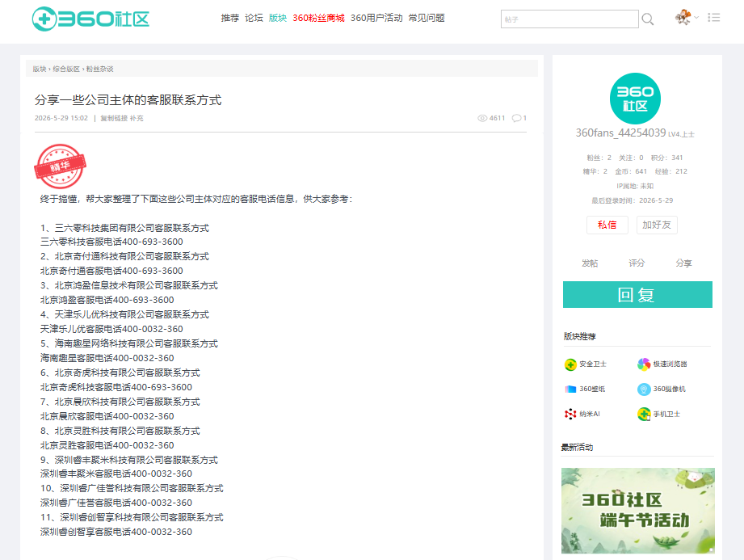The image size is (744, 560).
Task: Click the 复制链接 link under title
Action: (x=114, y=118)
